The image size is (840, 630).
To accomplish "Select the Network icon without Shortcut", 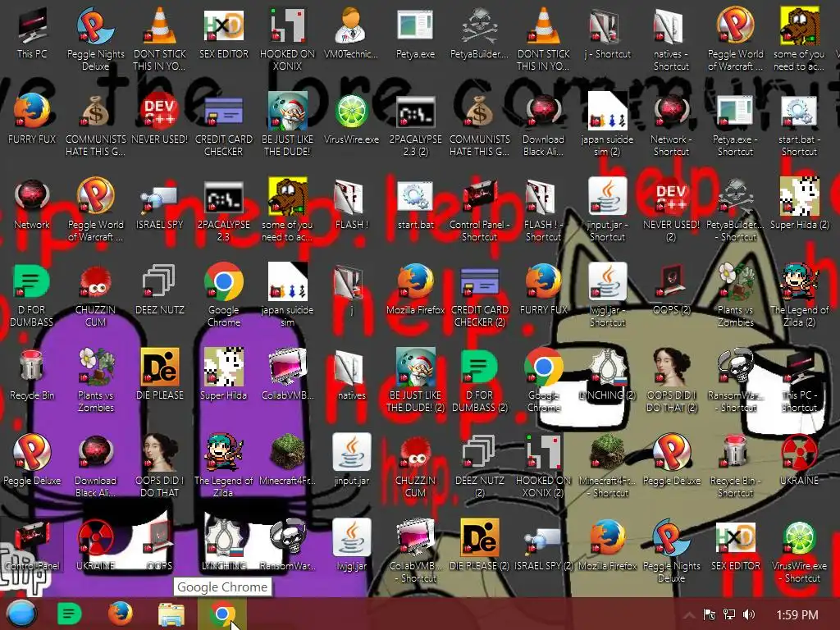I will [x=32, y=203].
